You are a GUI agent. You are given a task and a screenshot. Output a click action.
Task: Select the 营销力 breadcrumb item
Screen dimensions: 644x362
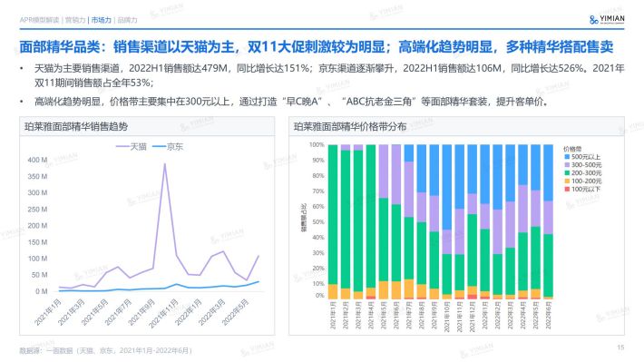(75, 20)
